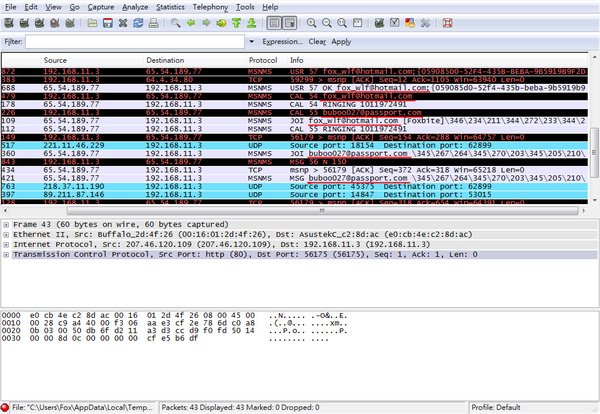Image resolution: width=600 pixels, height=414 pixels.
Task: Click the packet list horizontal scrollbar thumb
Action: click(x=322, y=210)
